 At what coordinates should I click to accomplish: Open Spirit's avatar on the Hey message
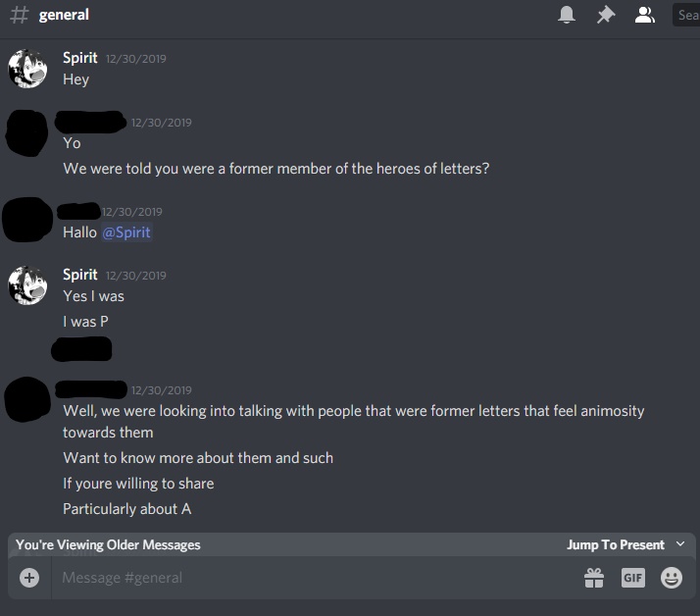pos(27,69)
